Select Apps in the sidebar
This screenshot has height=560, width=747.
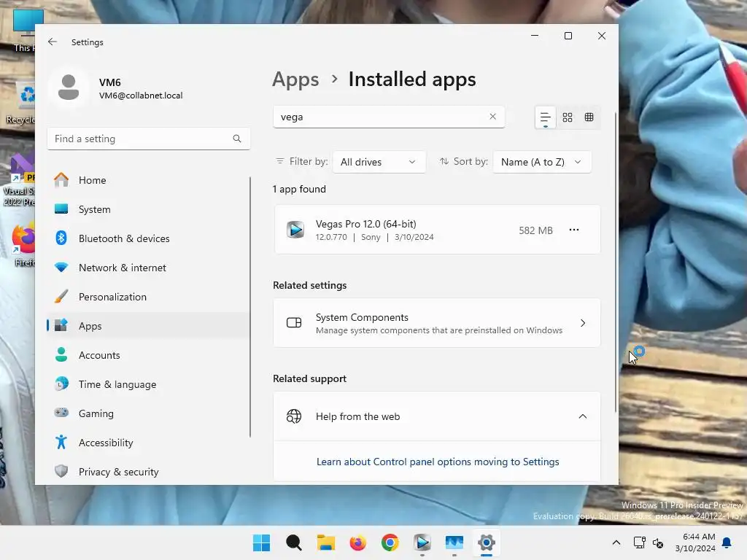148,326
